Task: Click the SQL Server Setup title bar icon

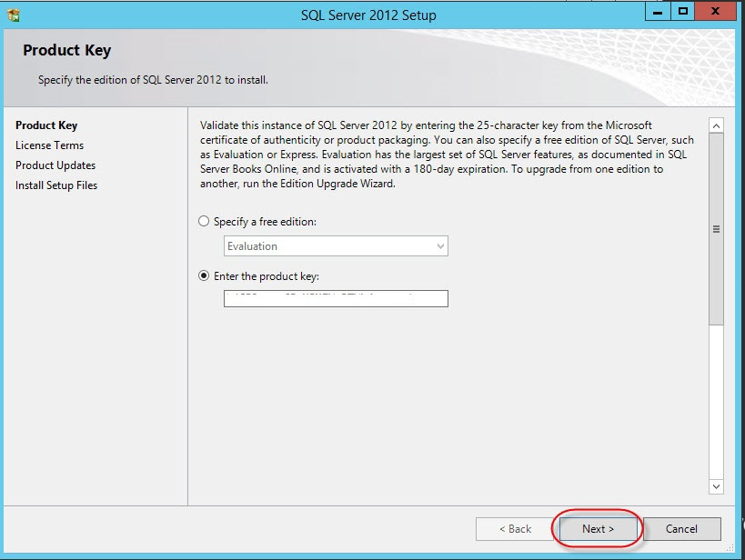Action: tap(13, 15)
